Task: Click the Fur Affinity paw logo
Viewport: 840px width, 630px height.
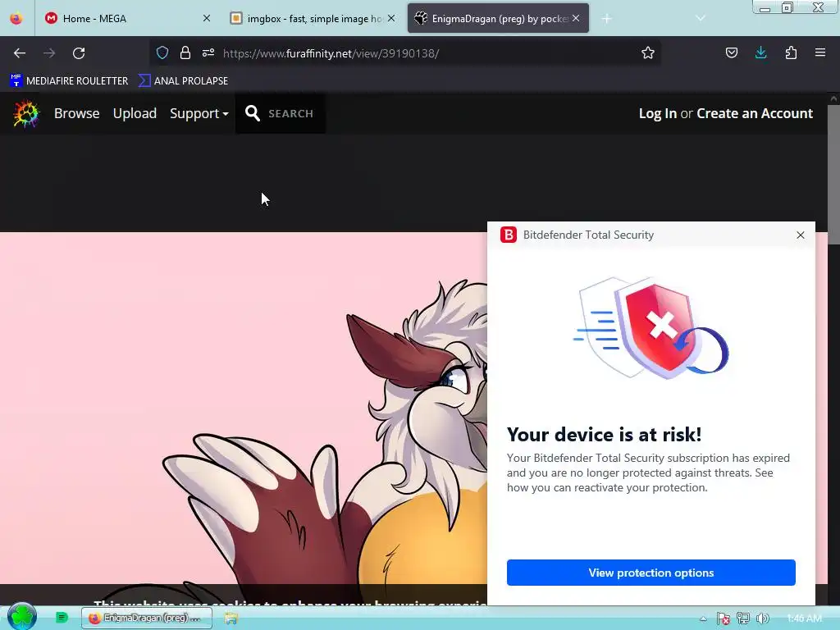Action: coord(26,113)
